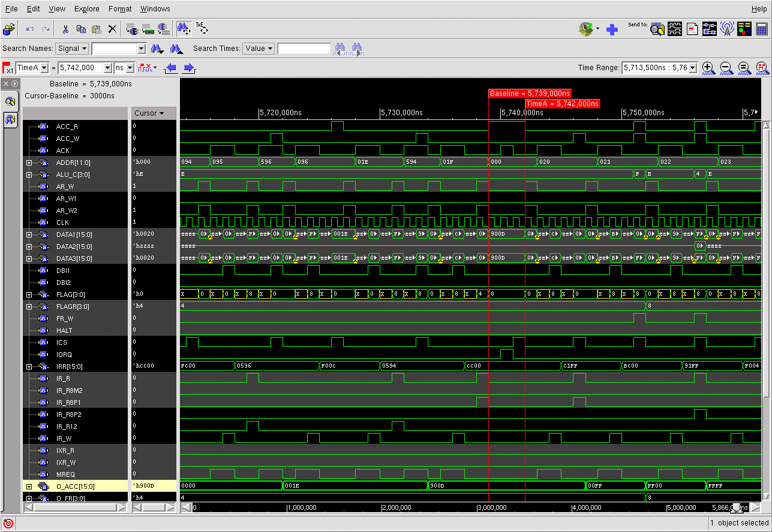Expand the FLAG[3:0] bus
This screenshot has width=772, height=532.
pos(29,294)
